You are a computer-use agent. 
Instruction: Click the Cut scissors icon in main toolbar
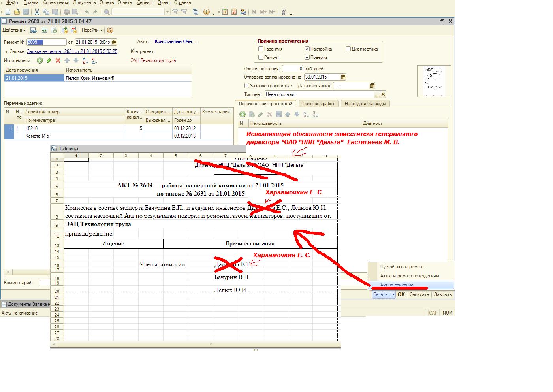(x=37, y=12)
